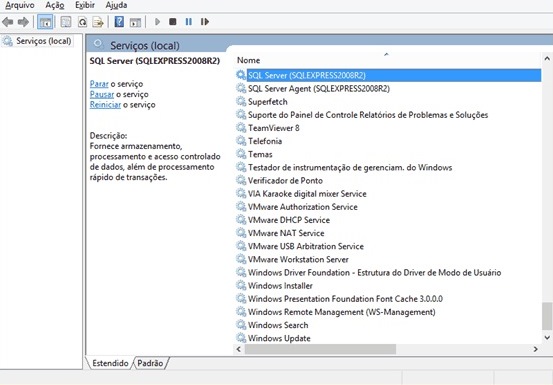Click the Export List toolbar icon
Screen dimensions: 553x385
98,22
